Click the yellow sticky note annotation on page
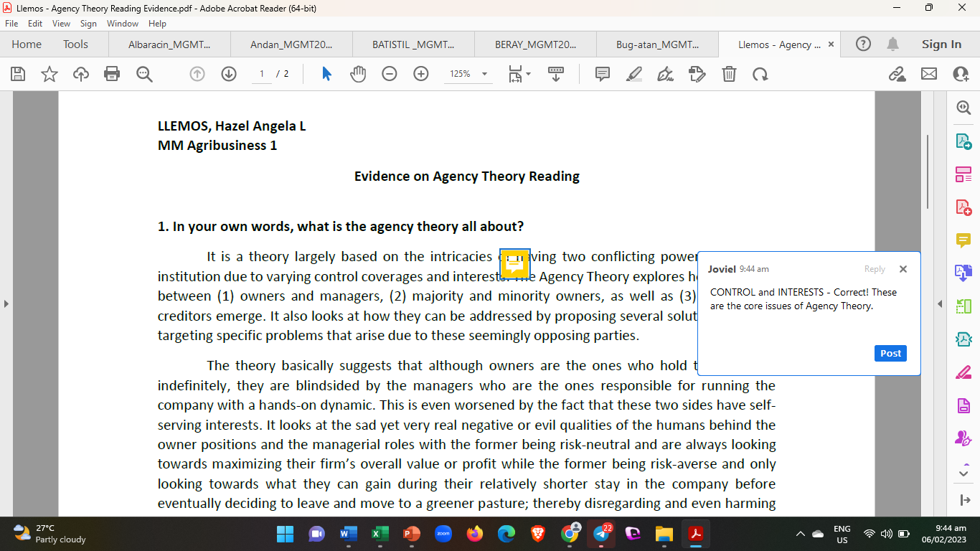Image resolution: width=980 pixels, height=551 pixels. coord(514,264)
